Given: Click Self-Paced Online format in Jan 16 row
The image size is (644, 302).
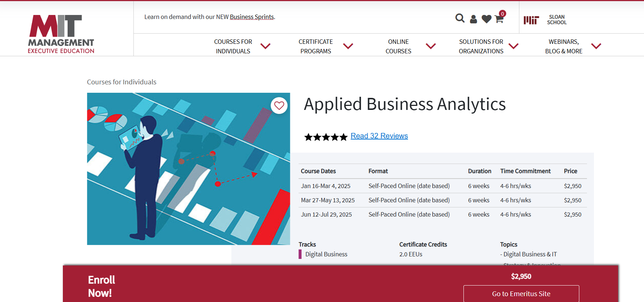Looking at the screenshot, I should [x=409, y=186].
